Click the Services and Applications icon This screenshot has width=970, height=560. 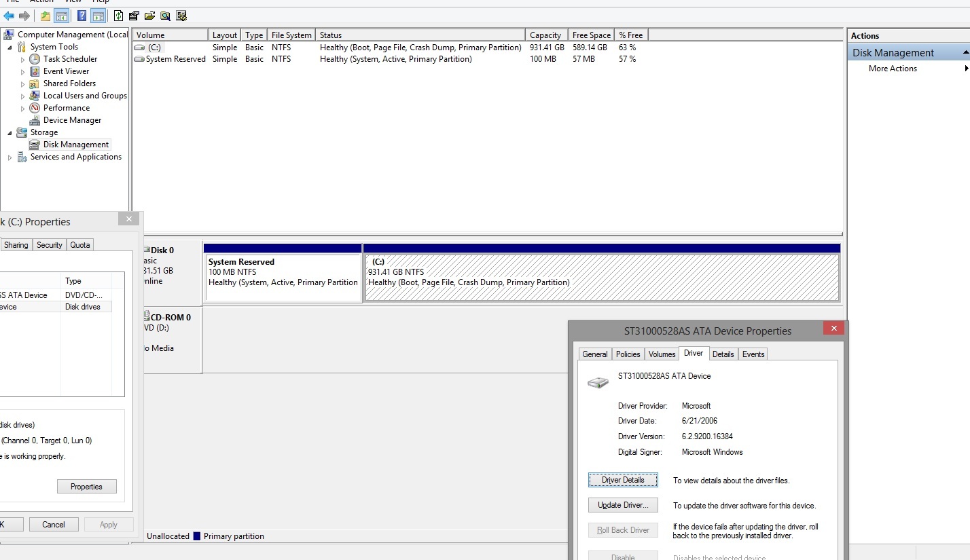pos(22,157)
